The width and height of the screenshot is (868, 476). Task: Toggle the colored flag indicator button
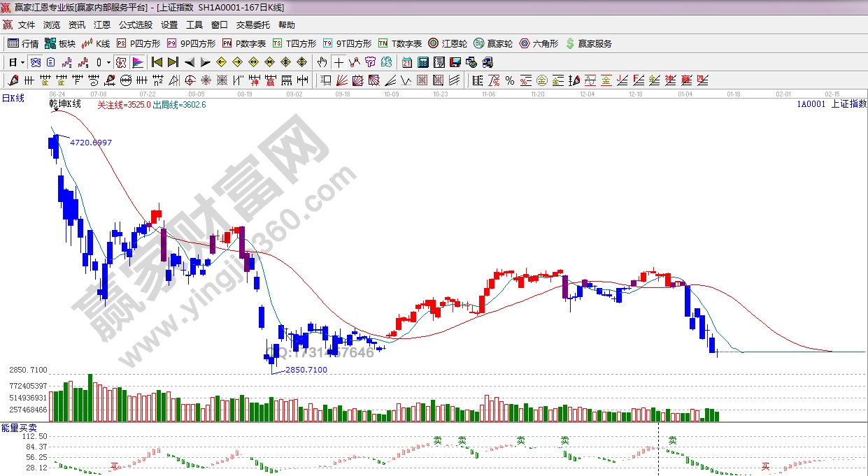coord(137,62)
